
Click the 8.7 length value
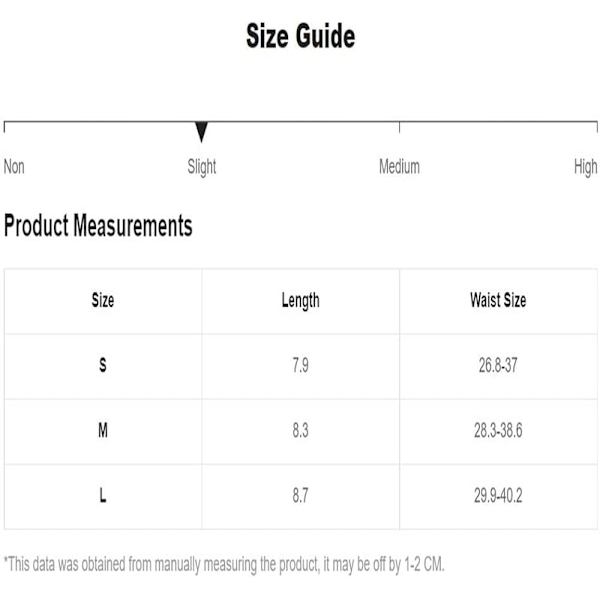point(300,496)
